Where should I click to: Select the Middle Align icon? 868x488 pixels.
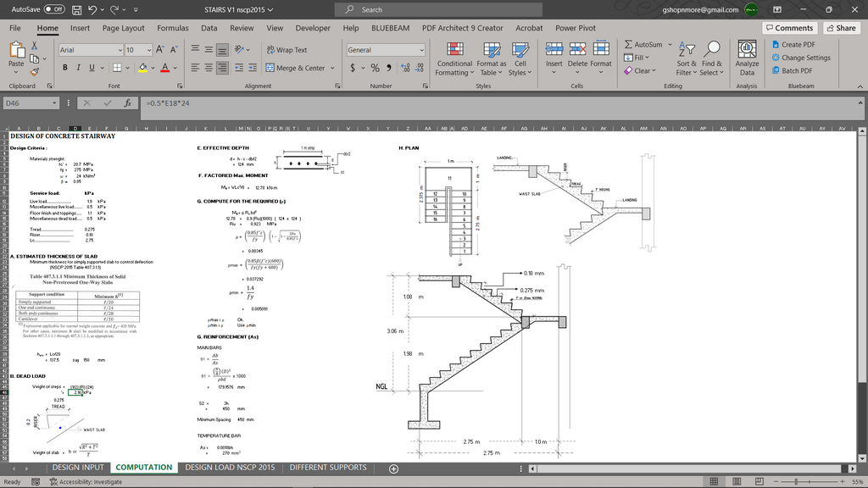pos(209,50)
